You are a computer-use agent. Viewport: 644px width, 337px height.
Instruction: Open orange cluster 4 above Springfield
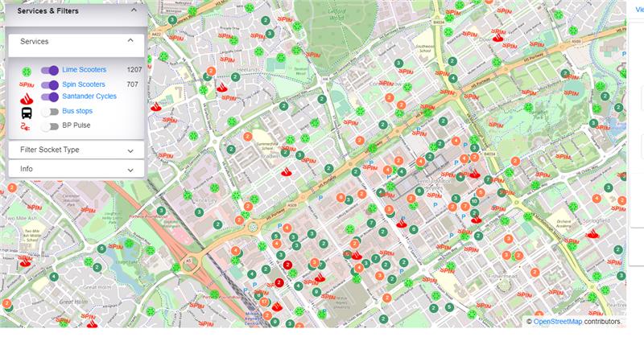[597, 199]
